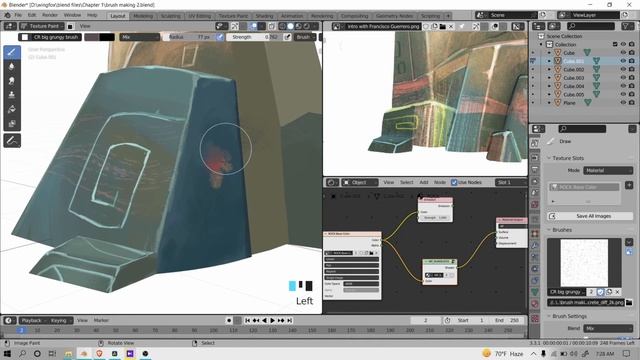Play animation in timeline
Image resolution: width=640 pixels, height=360 pixels.
[x=273, y=321]
